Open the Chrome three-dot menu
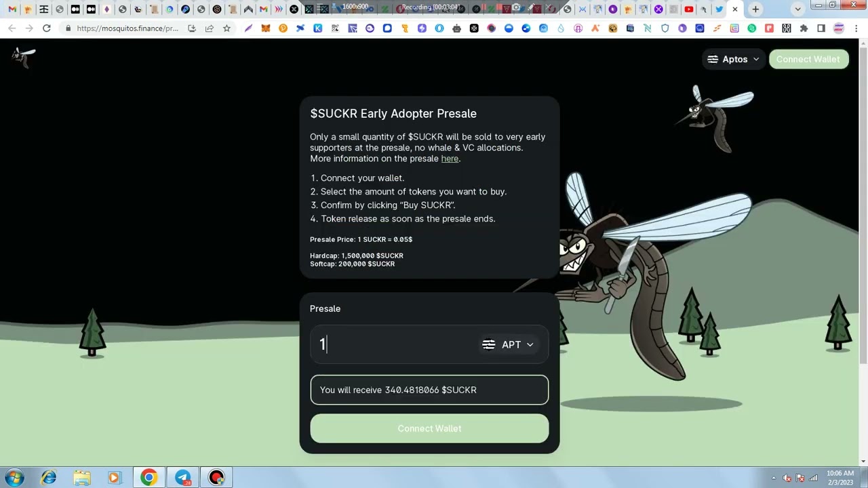Viewport: 868px width, 488px height. pyautogui.click(x=856, y=28)
